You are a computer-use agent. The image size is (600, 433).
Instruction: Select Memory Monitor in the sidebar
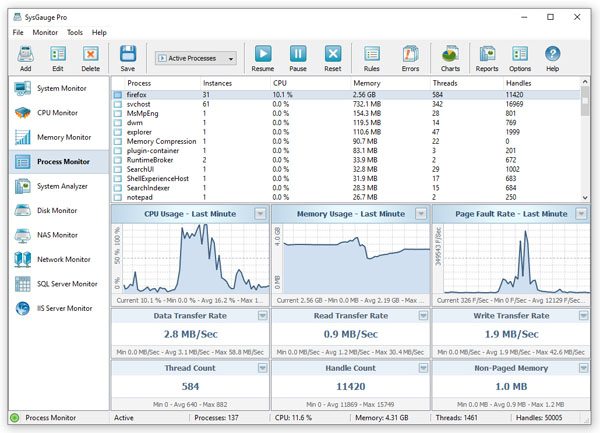[x=59, y=137]
